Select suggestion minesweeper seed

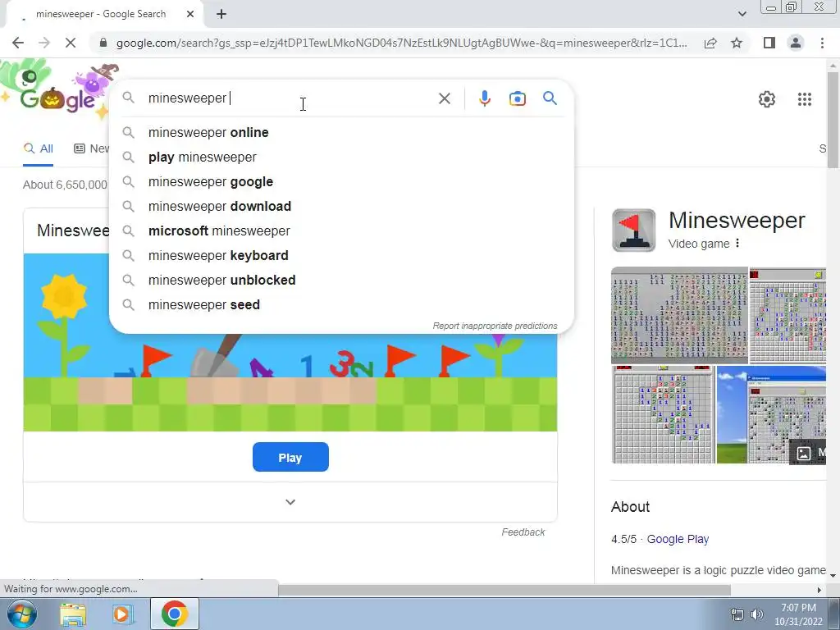click(342, 305)
